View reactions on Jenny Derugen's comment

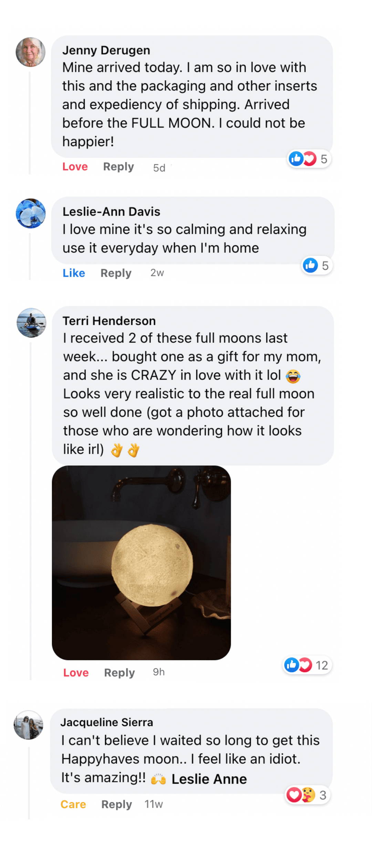coord(309,159)
